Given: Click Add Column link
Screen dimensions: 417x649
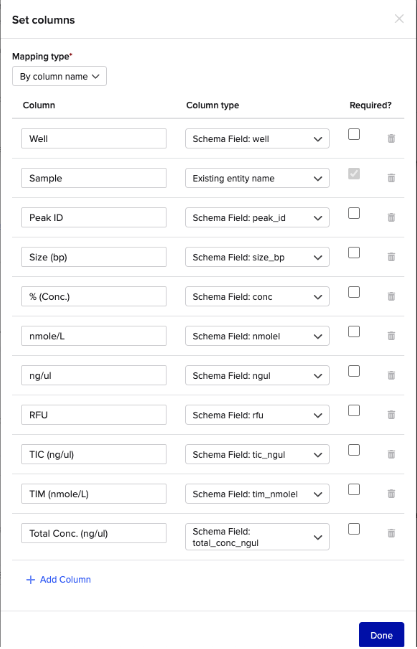Looking at the screenshot, I should [58, 579].
